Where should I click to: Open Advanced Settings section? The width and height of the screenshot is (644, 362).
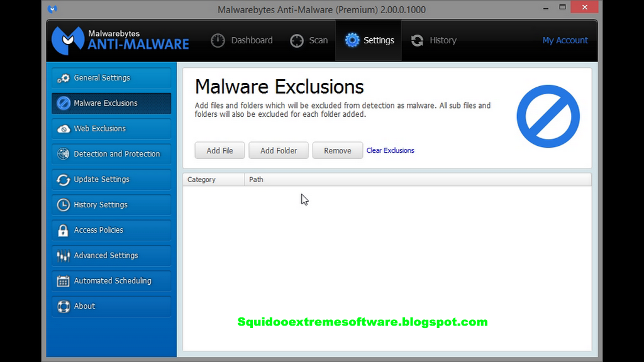point(111,256)
